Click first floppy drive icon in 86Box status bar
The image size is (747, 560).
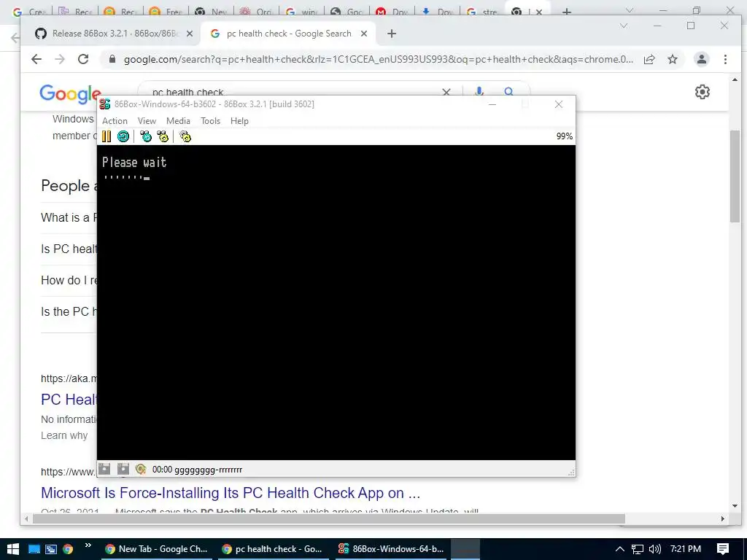(104, 469)
